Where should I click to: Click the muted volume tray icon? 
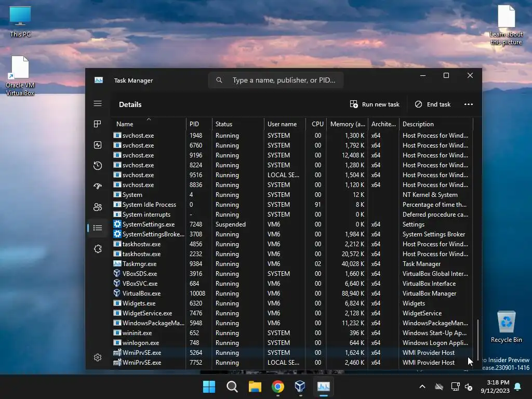(469, 387)
